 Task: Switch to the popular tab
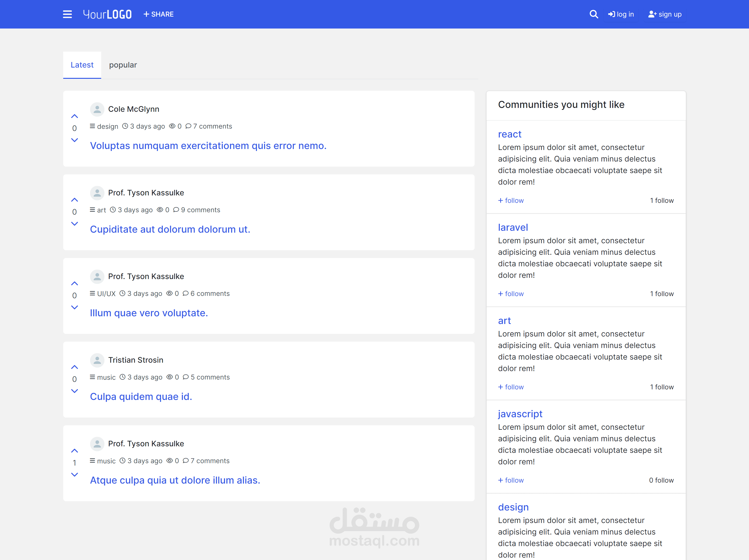pos(123,65)
